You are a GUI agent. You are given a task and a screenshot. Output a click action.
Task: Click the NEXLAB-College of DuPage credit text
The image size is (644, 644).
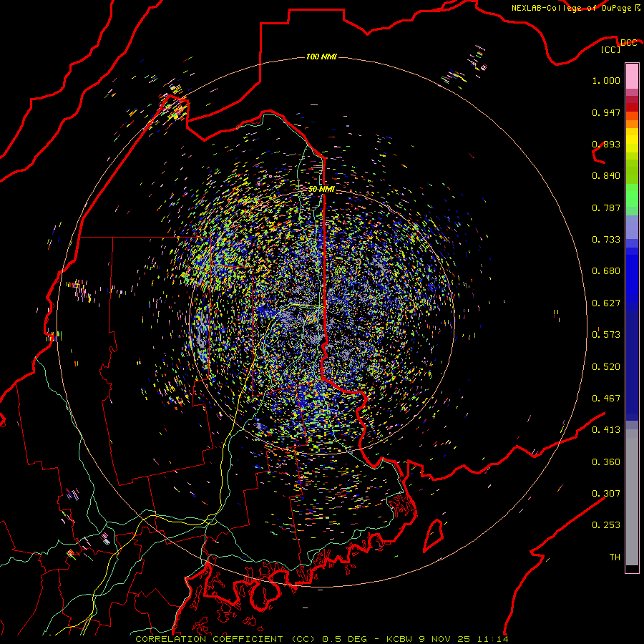point(571,8)
